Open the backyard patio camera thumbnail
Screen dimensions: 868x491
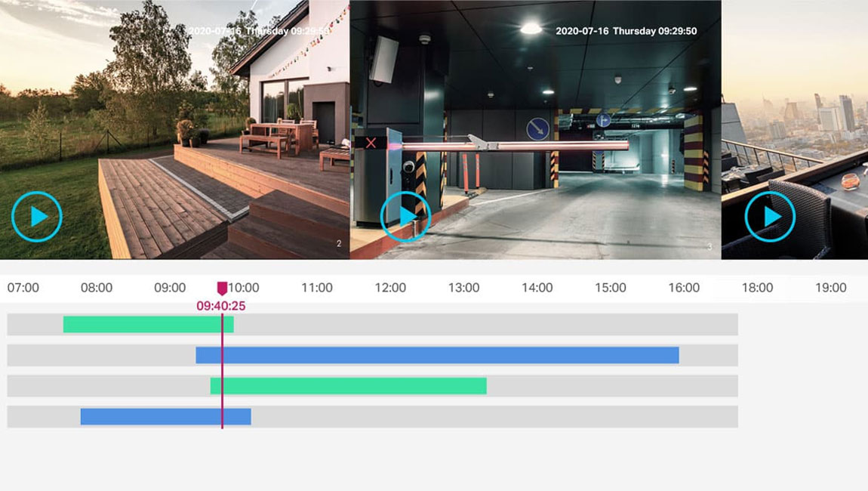tap(174, 113)
